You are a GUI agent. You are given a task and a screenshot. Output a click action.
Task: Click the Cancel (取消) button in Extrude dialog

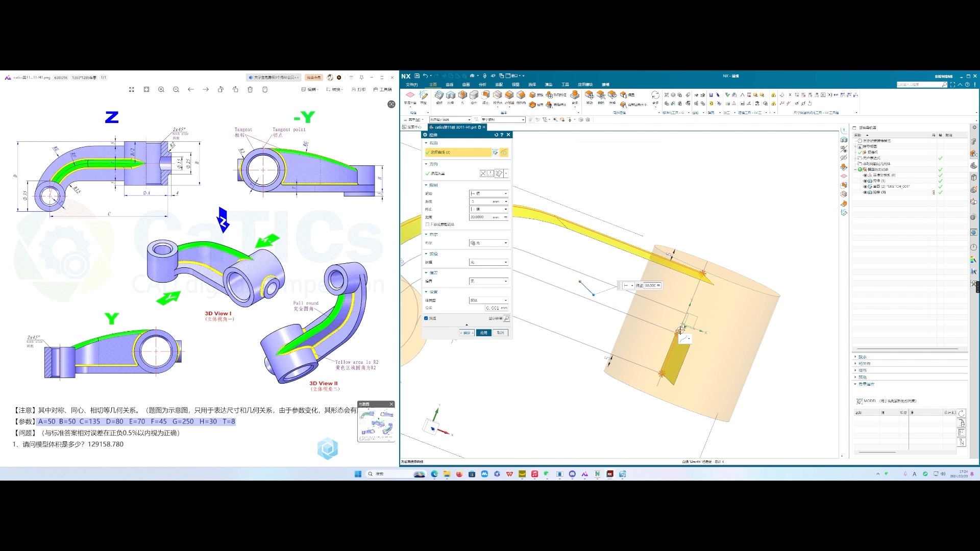(x=500, y=333)
